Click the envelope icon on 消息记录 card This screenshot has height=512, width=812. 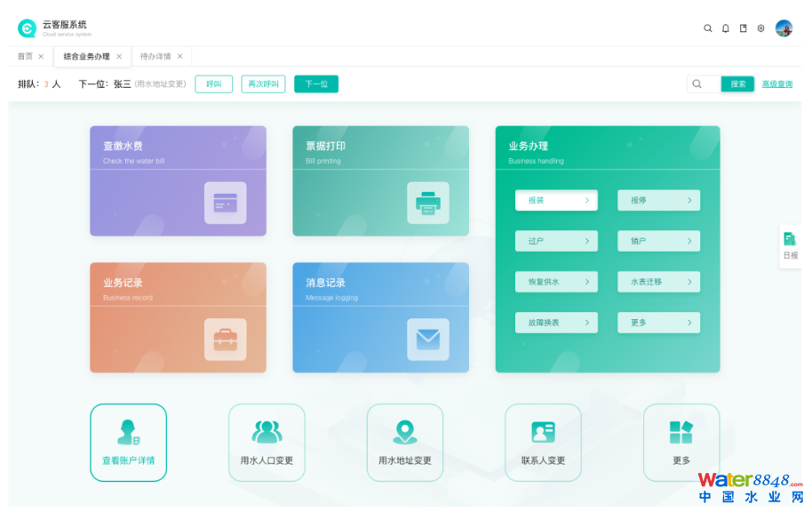tap(428, 340)
